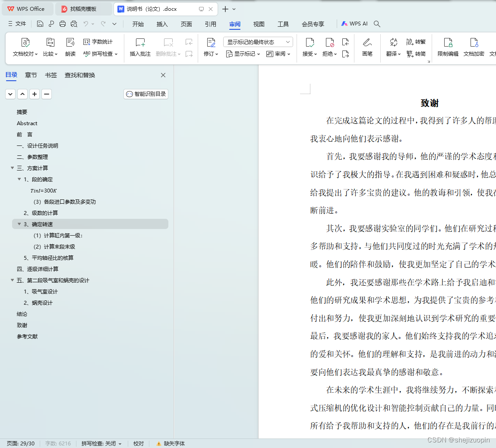Collapse the 3、确定转速 tree node
The height and width of the screenshot is (448, 496).
(x=19, y=224)
